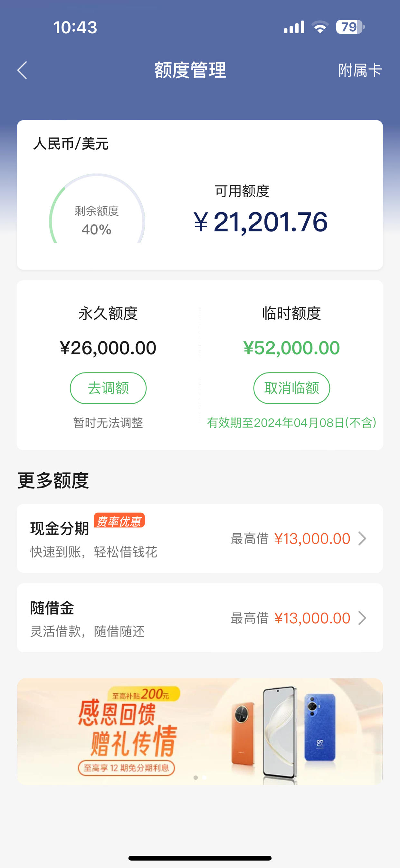
Task: Tap the orange phone image in banner
Action: (243, 734)
